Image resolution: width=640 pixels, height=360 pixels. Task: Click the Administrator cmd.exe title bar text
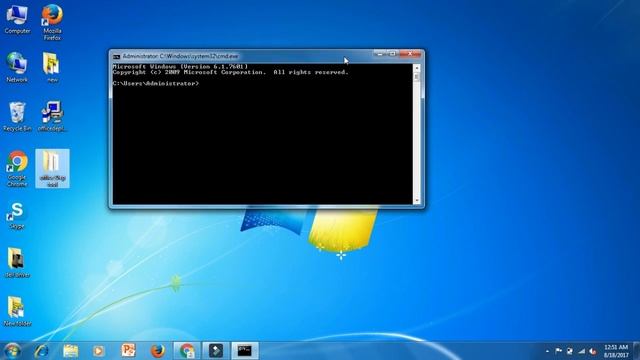180,56
